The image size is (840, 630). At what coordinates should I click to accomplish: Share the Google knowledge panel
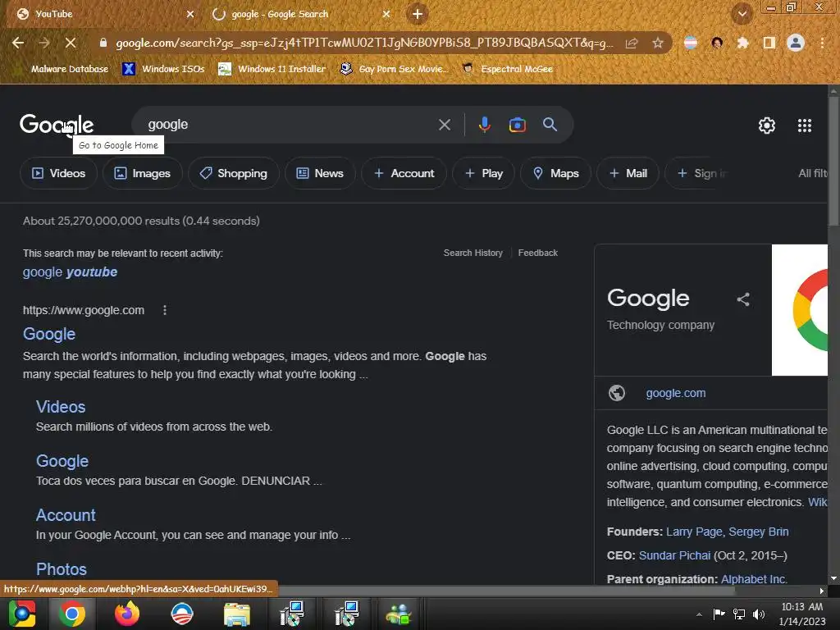click(743, 299)
